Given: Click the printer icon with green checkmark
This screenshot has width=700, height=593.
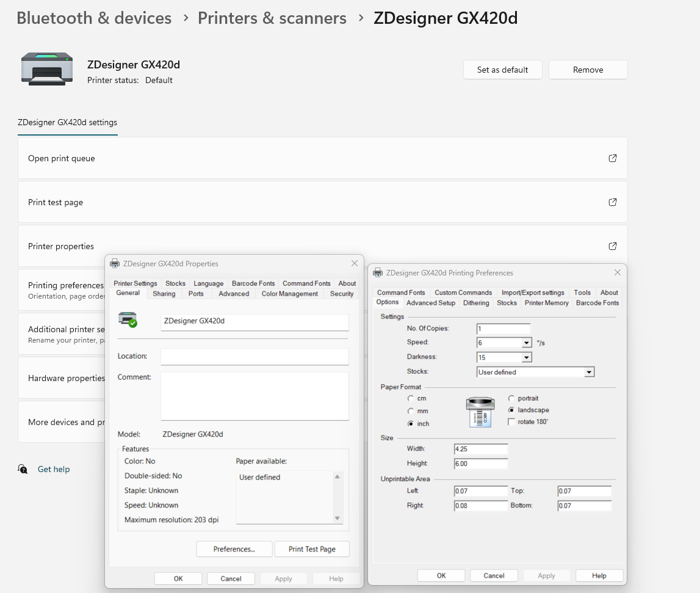Looking at the screenshot, I should point(128,319).
